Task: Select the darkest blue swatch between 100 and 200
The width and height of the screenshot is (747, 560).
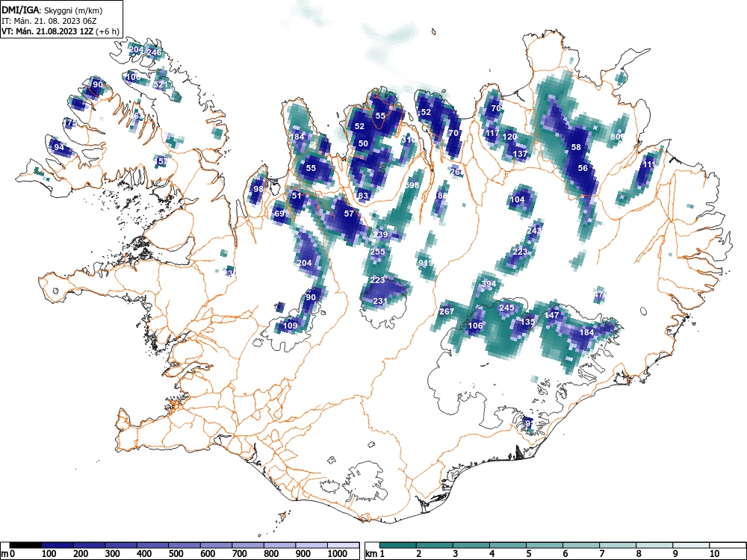Action: pyautogui.click(x=58, y=545)
